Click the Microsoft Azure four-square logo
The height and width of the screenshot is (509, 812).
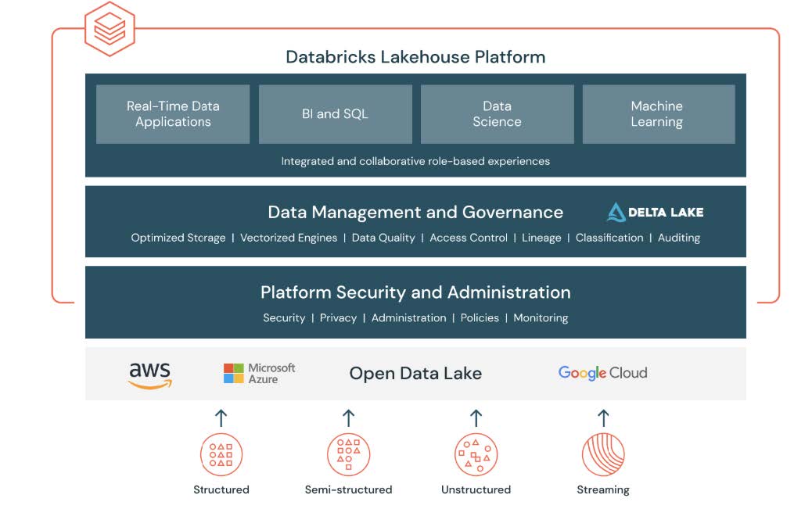[234, 373]
